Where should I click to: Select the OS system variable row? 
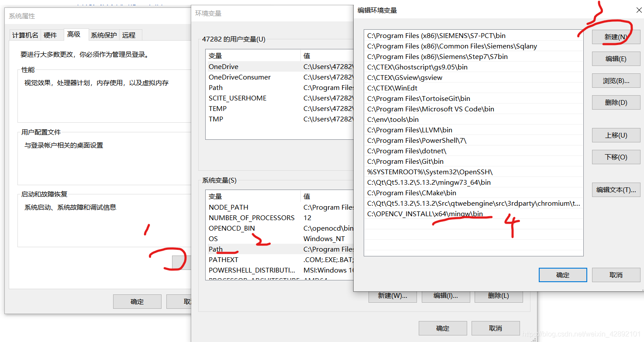click(279, 239)
